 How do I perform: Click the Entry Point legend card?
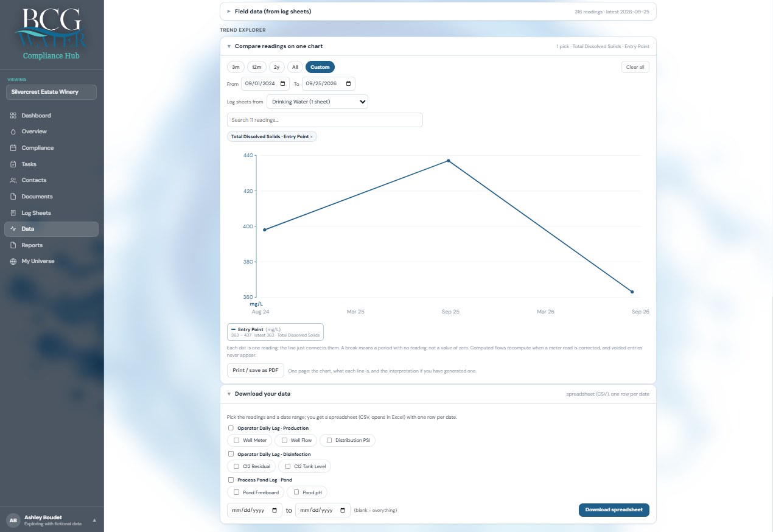click(x=275, y=332)
